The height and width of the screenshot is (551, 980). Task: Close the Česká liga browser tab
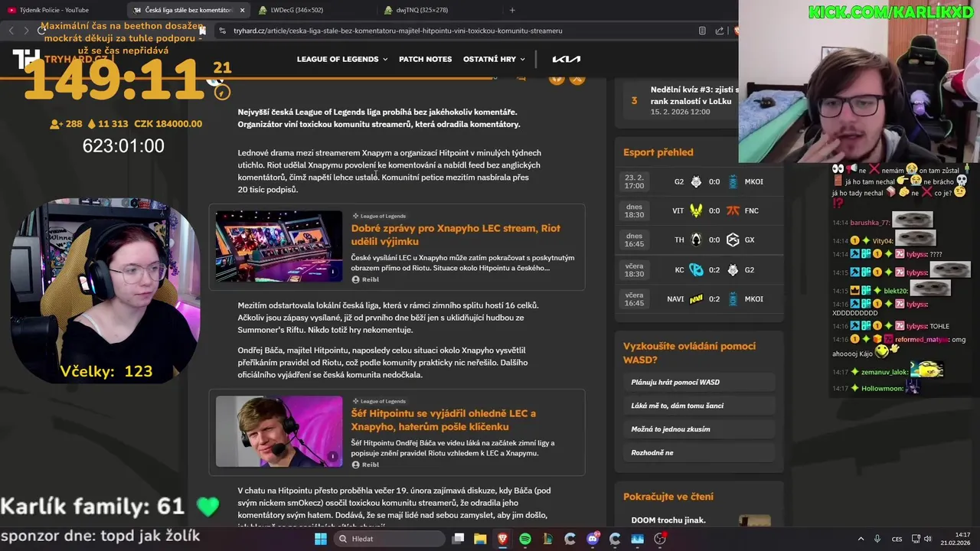[243, 10]
